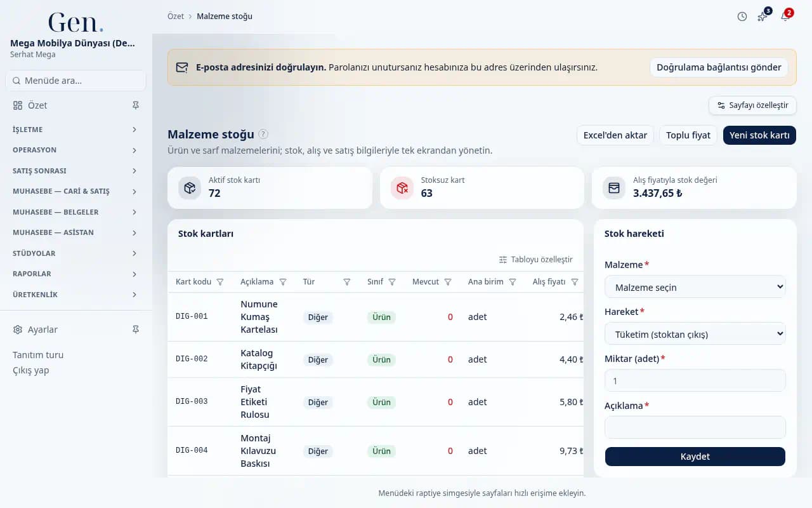Select row code DIG-003
This screenshot has width=812, height=508.
192,401
